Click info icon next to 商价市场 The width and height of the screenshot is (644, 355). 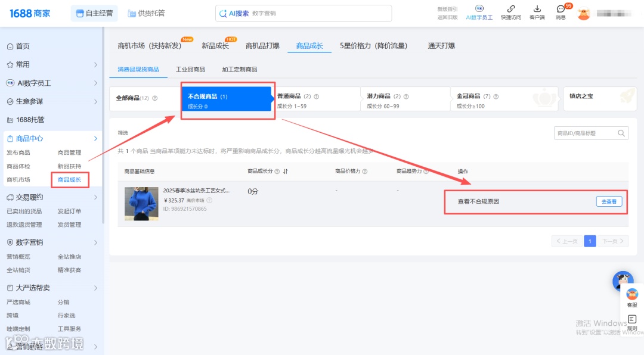pos(209,200)
